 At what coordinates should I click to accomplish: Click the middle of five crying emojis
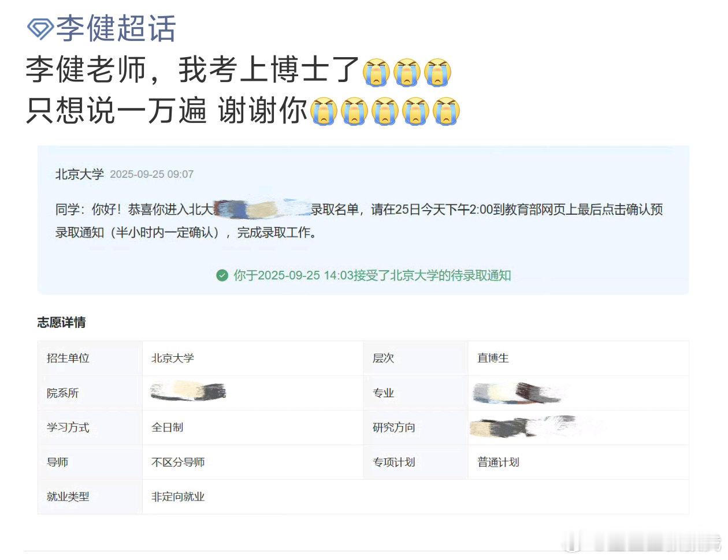(385, 111)
